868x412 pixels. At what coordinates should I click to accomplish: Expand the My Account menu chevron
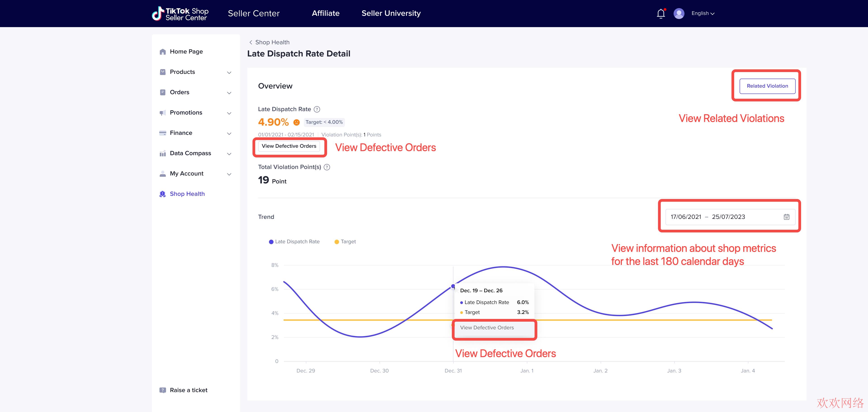229,174
